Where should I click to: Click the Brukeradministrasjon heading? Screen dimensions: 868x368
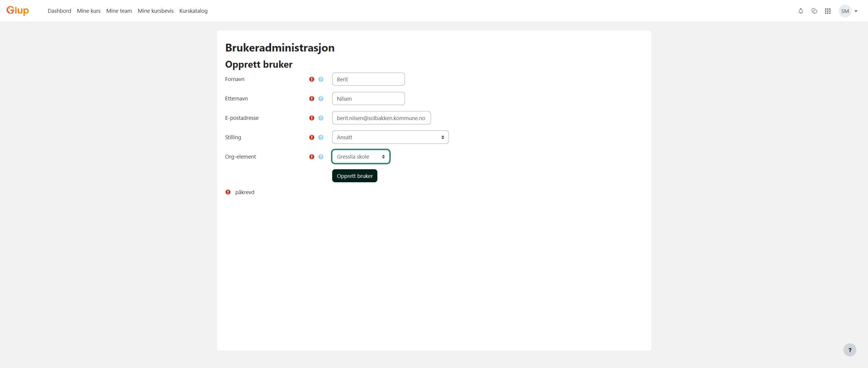[x=280, y=48]
